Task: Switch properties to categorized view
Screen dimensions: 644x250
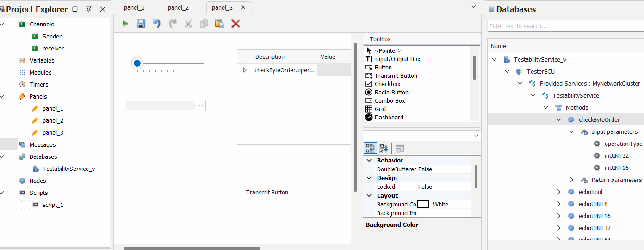Action: (x=371, y=148)
